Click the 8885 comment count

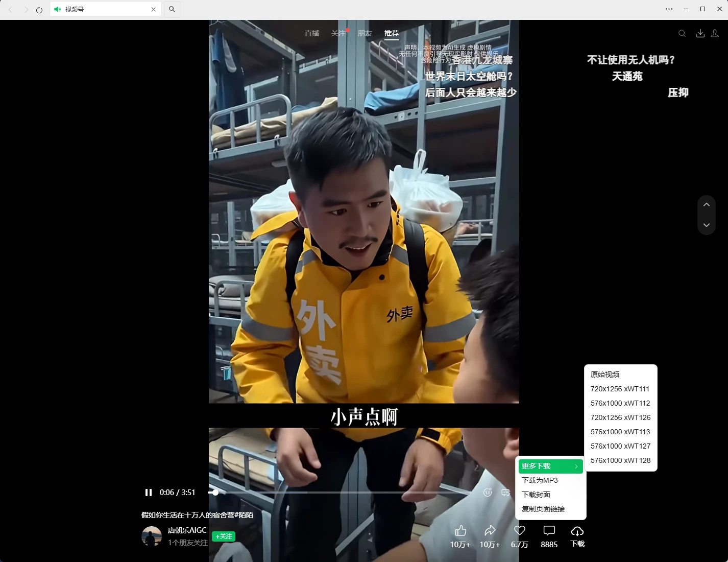tap(549, 545)
